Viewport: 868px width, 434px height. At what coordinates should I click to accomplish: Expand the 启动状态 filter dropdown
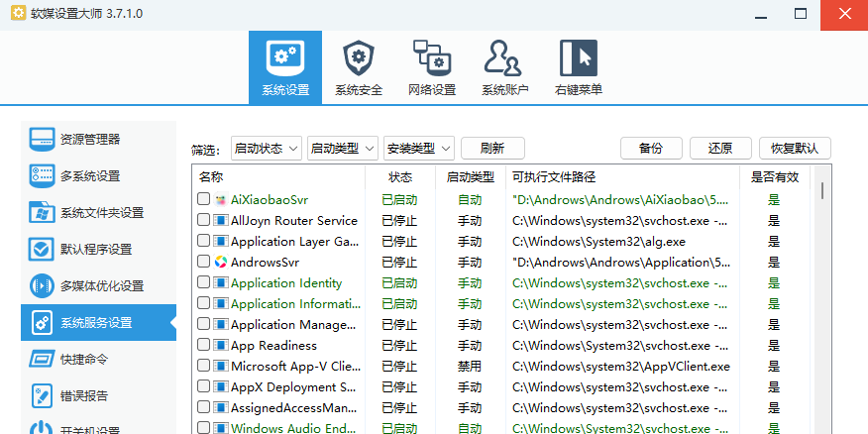coord(265,149)
